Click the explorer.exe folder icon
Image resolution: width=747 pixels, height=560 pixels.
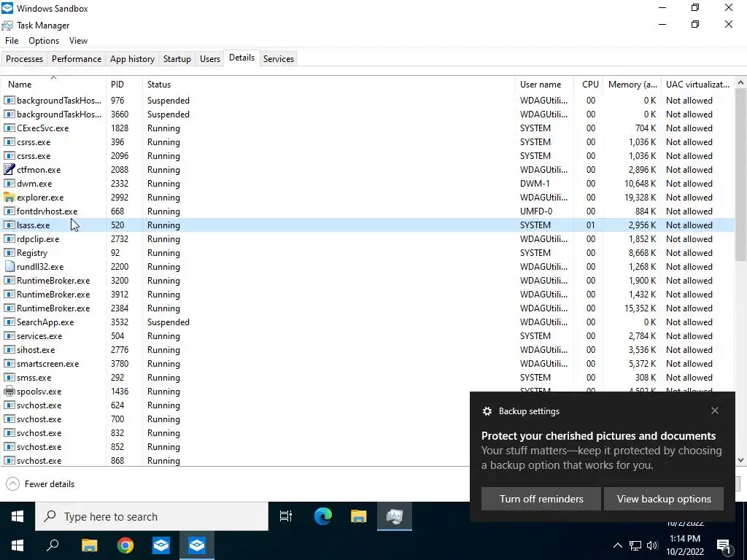pyautogui.click(x=9, y=197)
